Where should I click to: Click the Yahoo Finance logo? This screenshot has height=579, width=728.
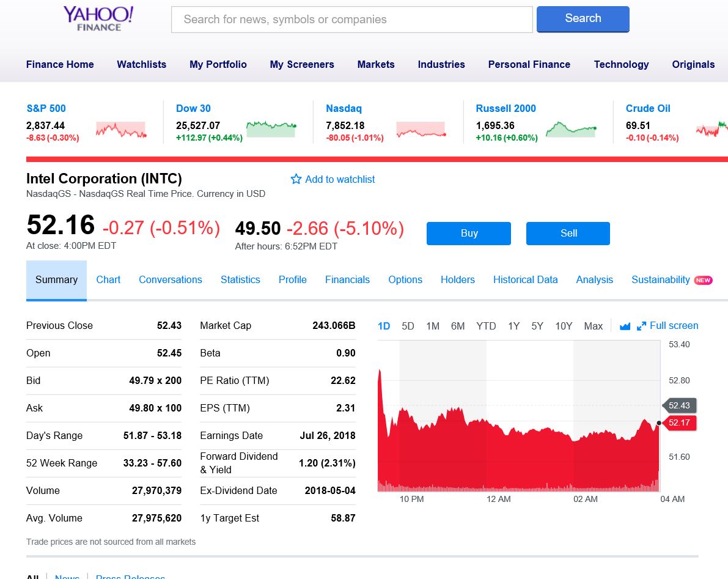pyautogui.click(x=98, y=18)
